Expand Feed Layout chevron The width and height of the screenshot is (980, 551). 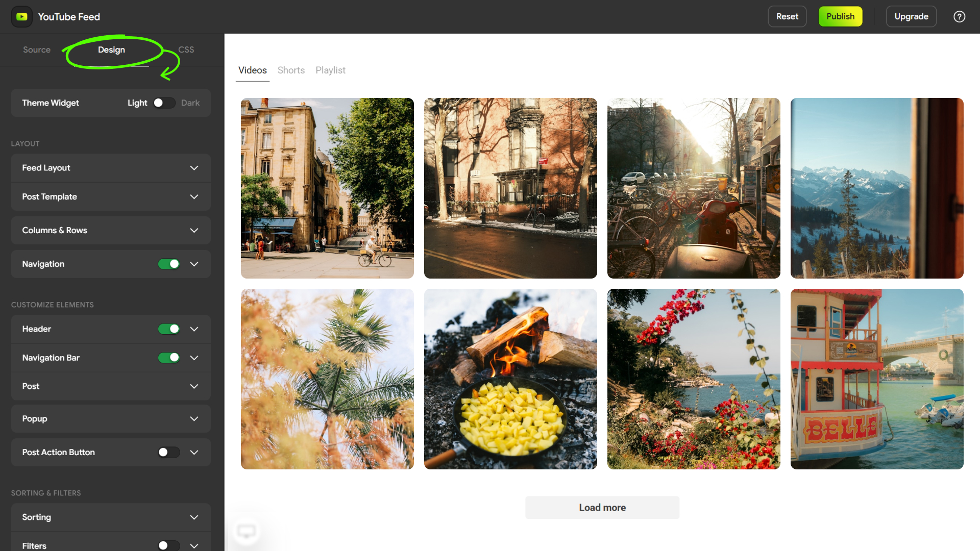click(x=194, y=168)
